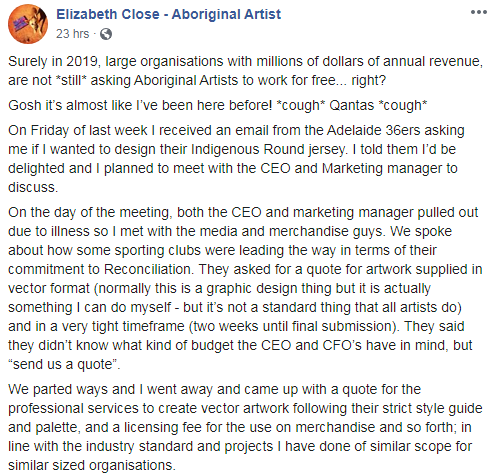This screenshot has width=495, height=476.
Task: Open Elizabeth Close's round profile picture
Action: (x=28, y=24)
